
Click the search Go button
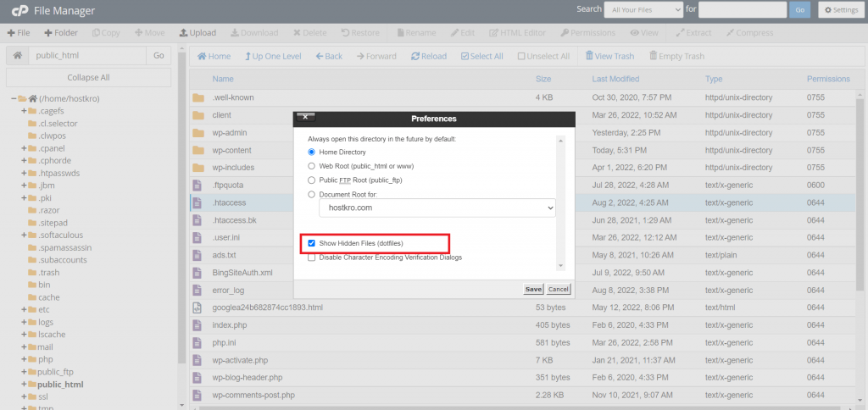tap(800, 10)
